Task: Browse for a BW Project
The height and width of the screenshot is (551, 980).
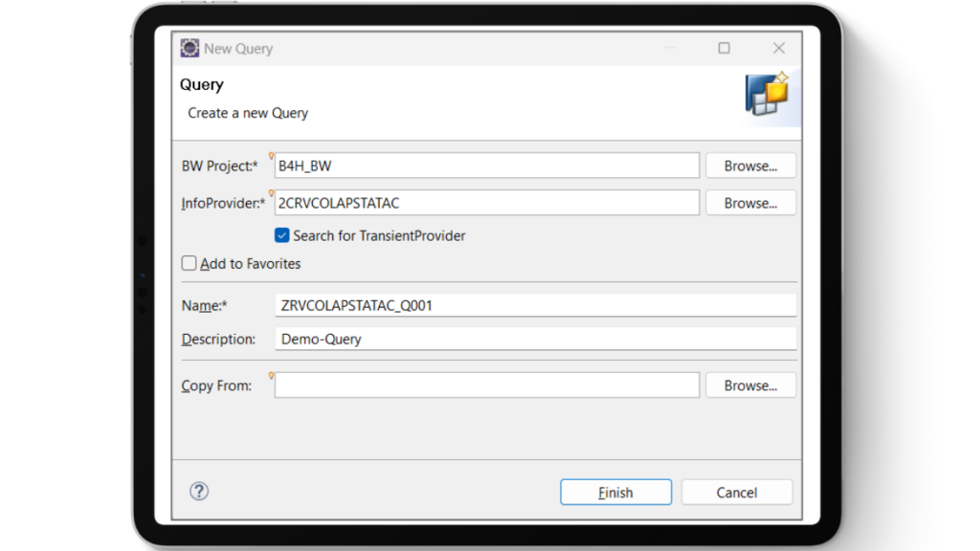Action: 750,165
